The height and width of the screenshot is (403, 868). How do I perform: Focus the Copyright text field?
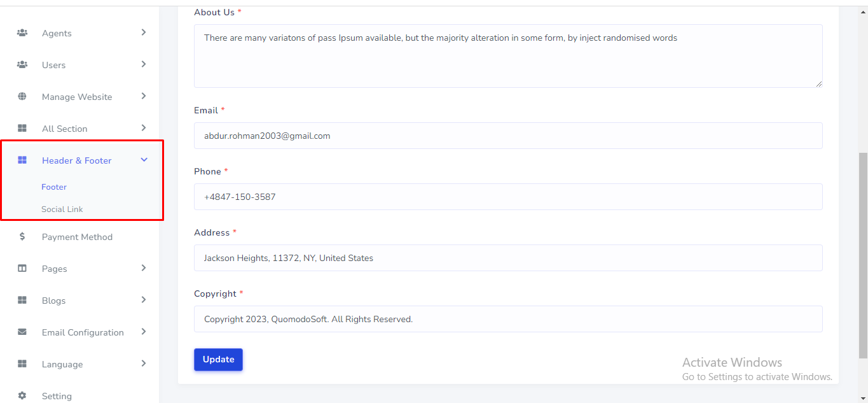(x=508, y=319)
